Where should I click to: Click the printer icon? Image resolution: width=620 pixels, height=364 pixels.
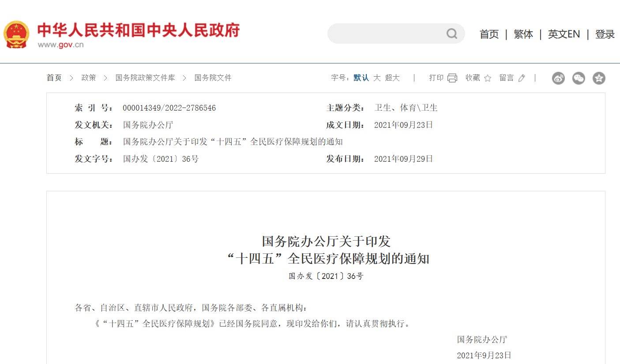tap(452, 78)
